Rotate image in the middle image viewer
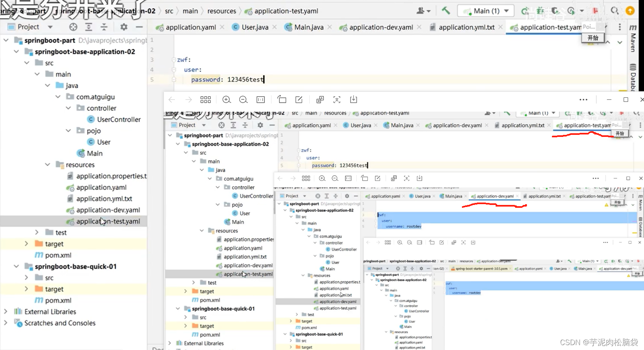Image resolution: width=644 pixels, height=350 pixels. pos(364,178)
